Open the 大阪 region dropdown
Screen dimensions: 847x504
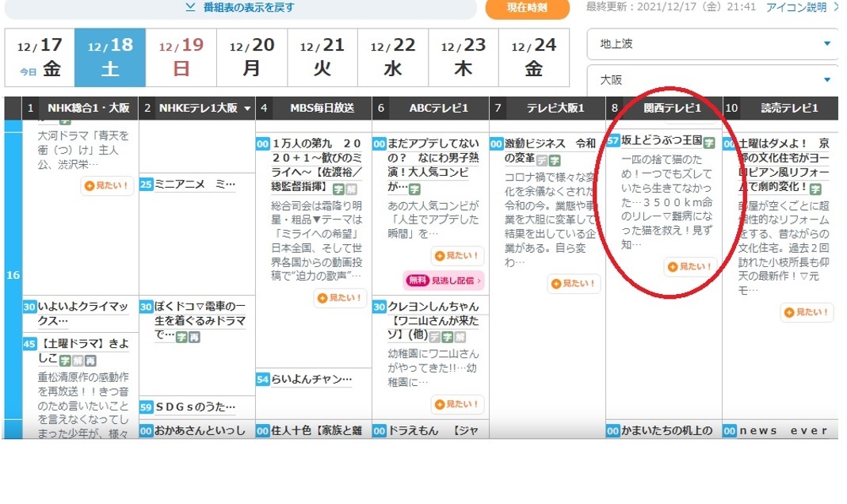tap(712, 80)
